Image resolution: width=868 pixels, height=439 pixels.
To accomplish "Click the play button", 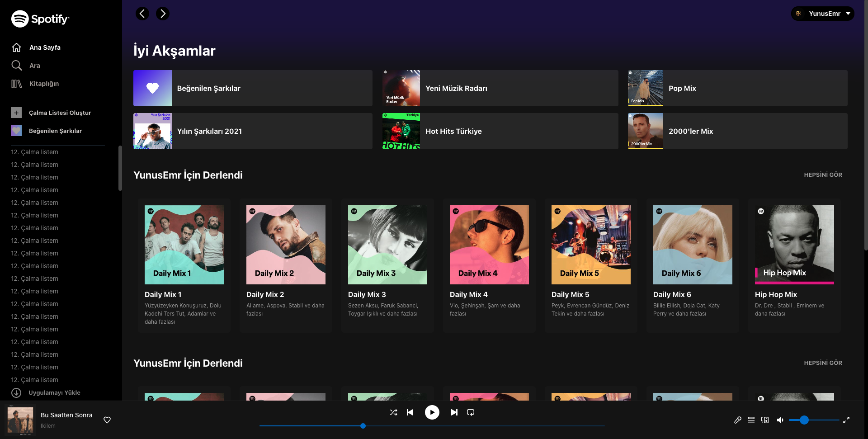I will pos(432,412).
